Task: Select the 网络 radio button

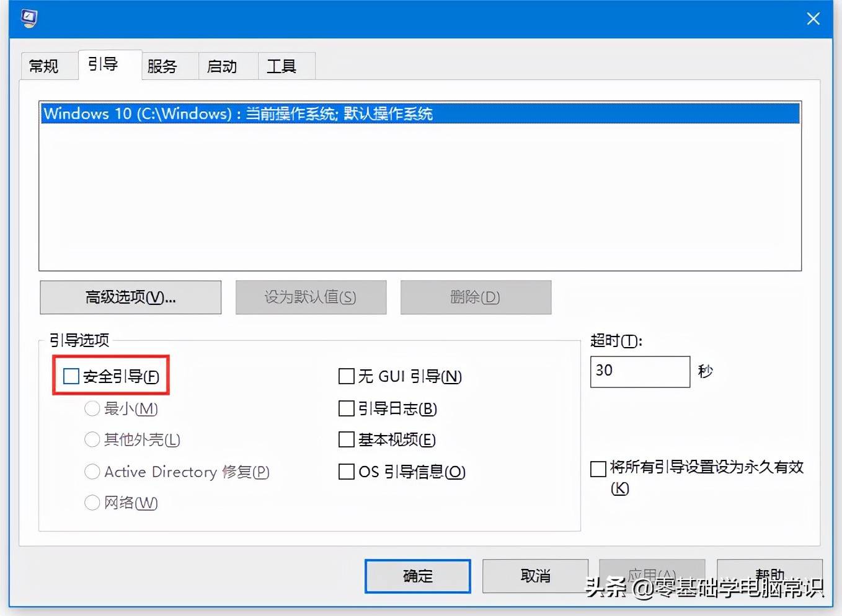Action: point(92,503)
